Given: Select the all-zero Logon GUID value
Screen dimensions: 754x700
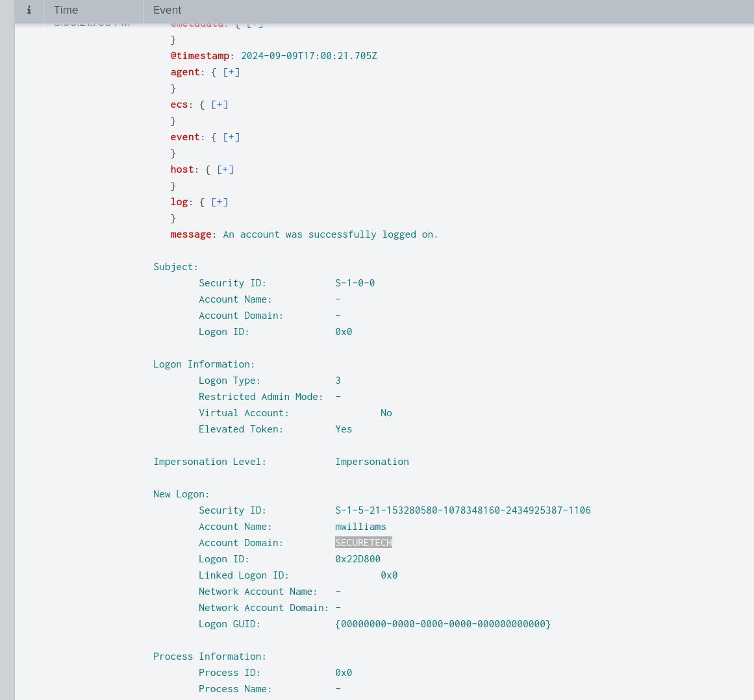Looking at the screenshot, I should click(x=443, y=624).
